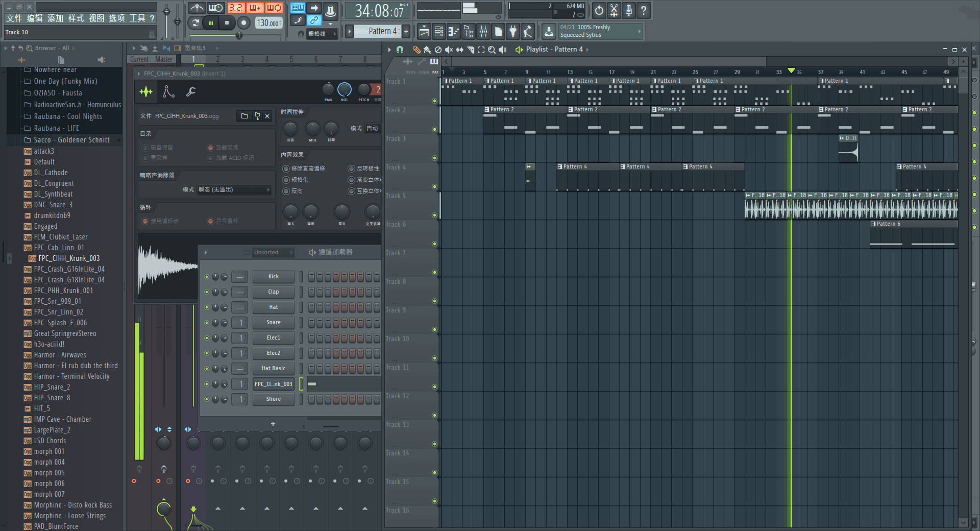This screenshot has height=531, width=980.
Task: Select the Playlist slip tool
Action: [x=460, y=50]
